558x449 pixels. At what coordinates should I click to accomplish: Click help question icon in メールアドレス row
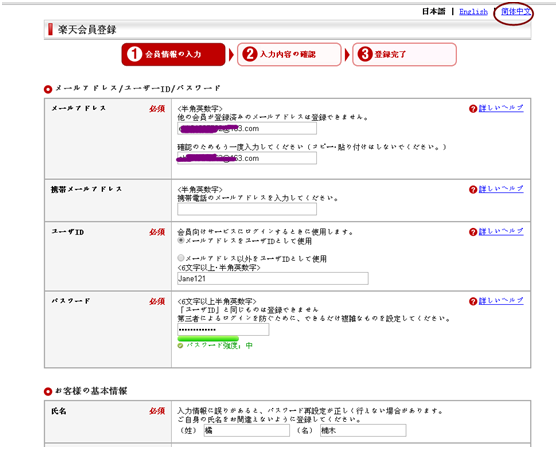pyautogui.click(x=473, y=109)
